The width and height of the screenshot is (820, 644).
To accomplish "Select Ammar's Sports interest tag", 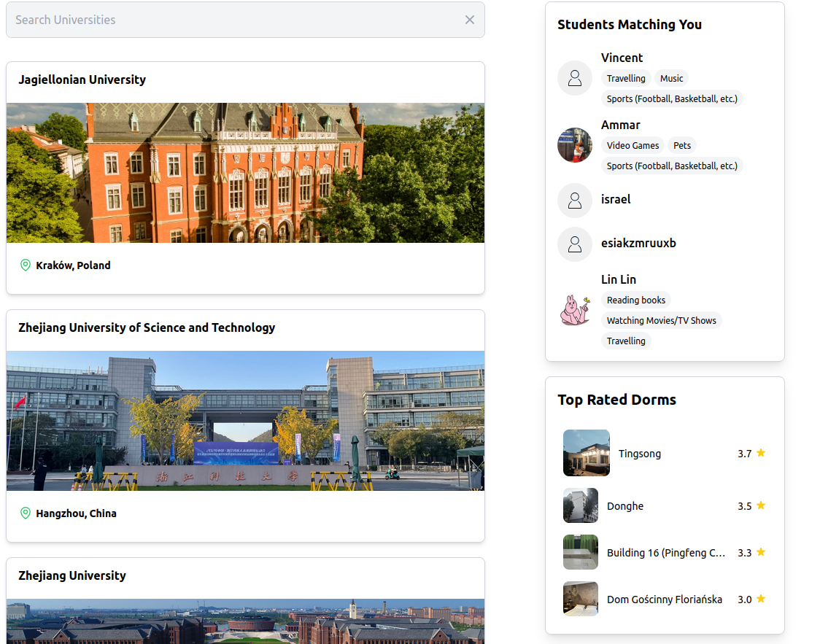I will coord(672,166).
